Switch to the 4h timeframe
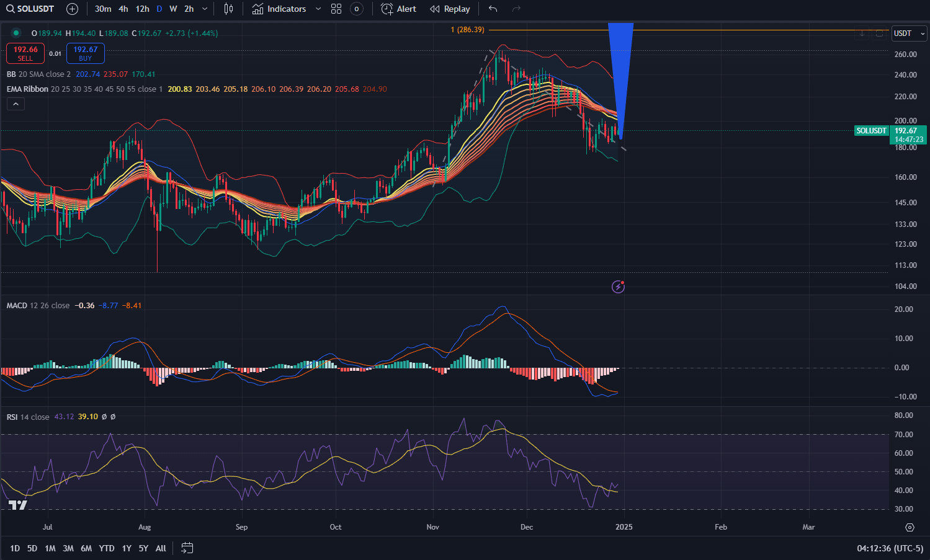This screenshot has width=930, height=560. [123, 9]
